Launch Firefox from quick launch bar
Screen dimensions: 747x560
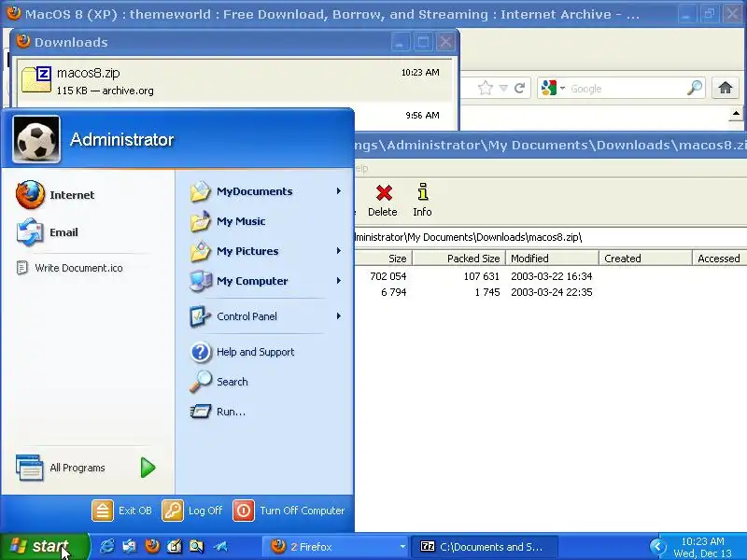click(152, 546)
